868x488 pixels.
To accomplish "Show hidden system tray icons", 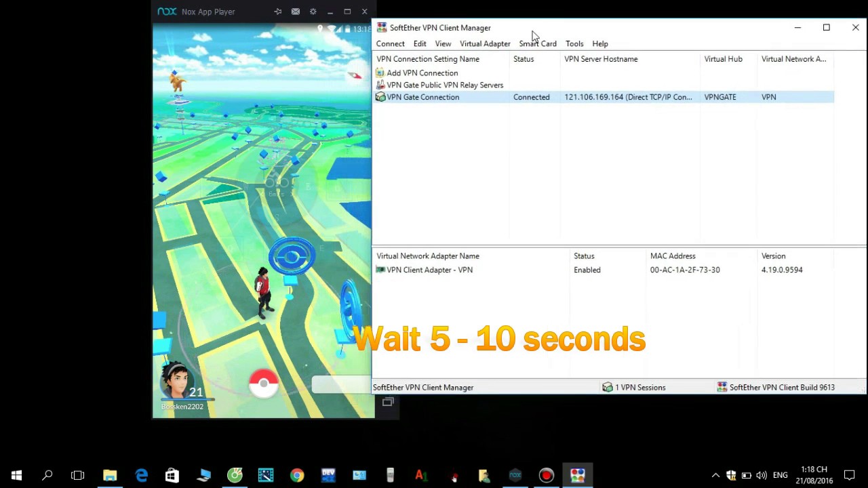I will pyautogui.click(x=715, y=475).
